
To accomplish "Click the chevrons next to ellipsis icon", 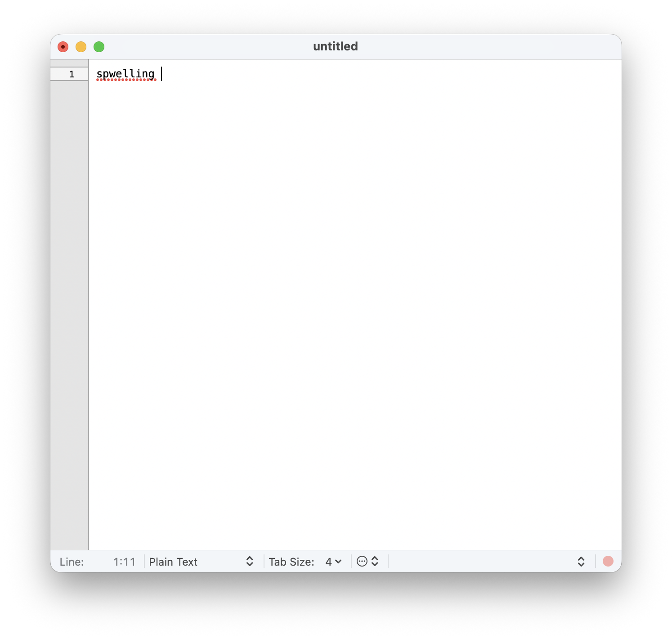I will point(375,561).
